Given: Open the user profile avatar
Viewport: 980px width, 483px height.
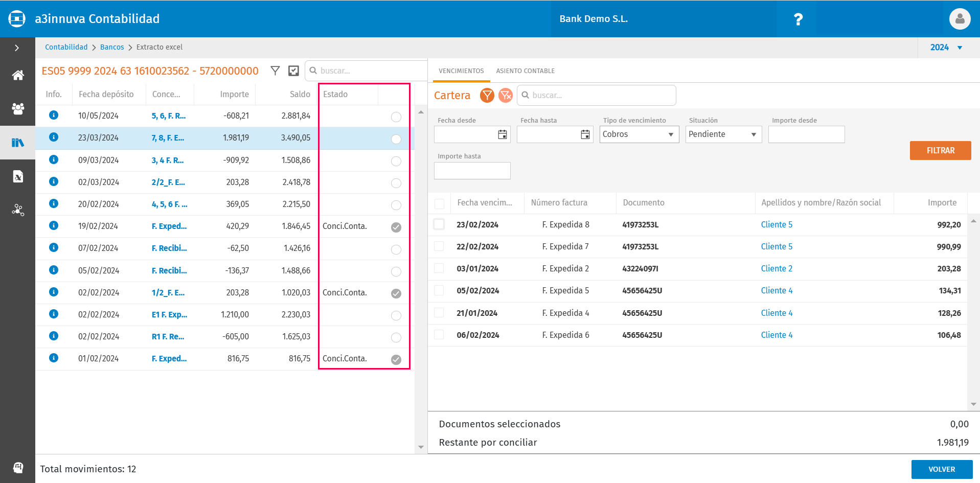Looking at the screenshot, I should (x=960, y=19).
